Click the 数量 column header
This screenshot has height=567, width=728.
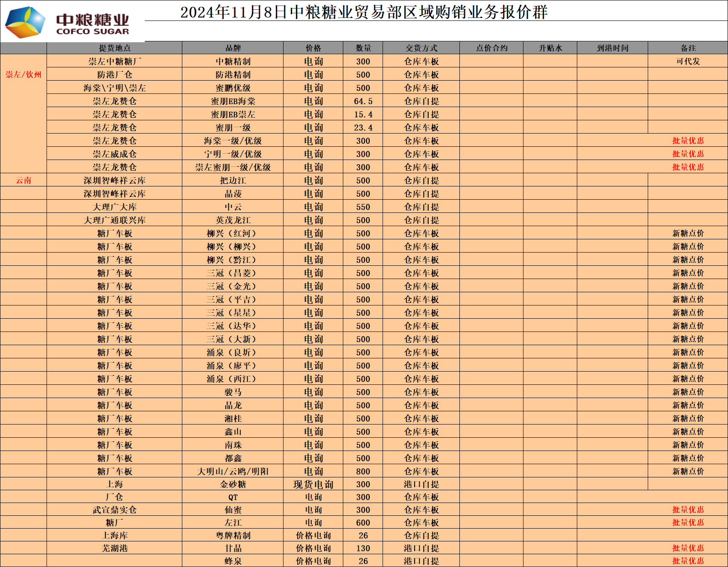coord(363,48)
